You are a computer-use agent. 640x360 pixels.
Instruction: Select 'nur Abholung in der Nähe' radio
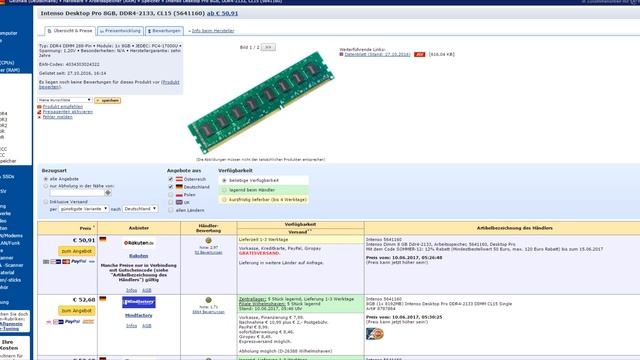coord(46,186)
